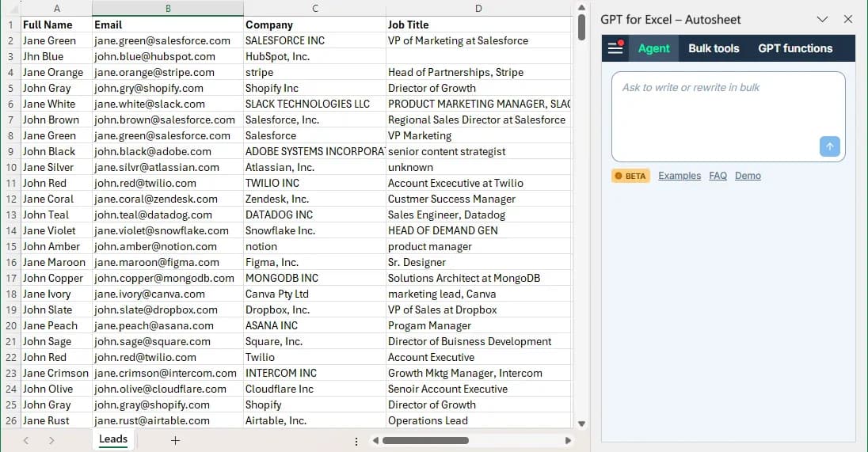Select cell 'Regional Sales Director at Salesforce'
Image resolution: width=868 pixels, height=452 pixels.
click(x=478, y=120)
